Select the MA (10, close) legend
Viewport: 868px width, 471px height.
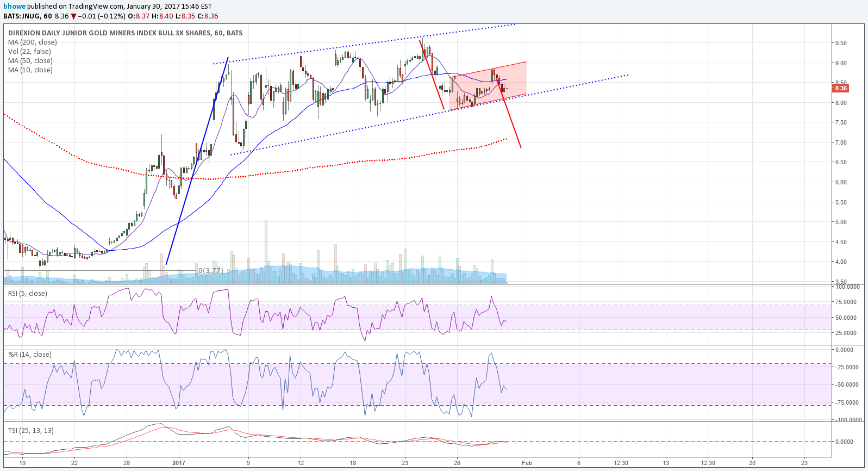[30, 70]
